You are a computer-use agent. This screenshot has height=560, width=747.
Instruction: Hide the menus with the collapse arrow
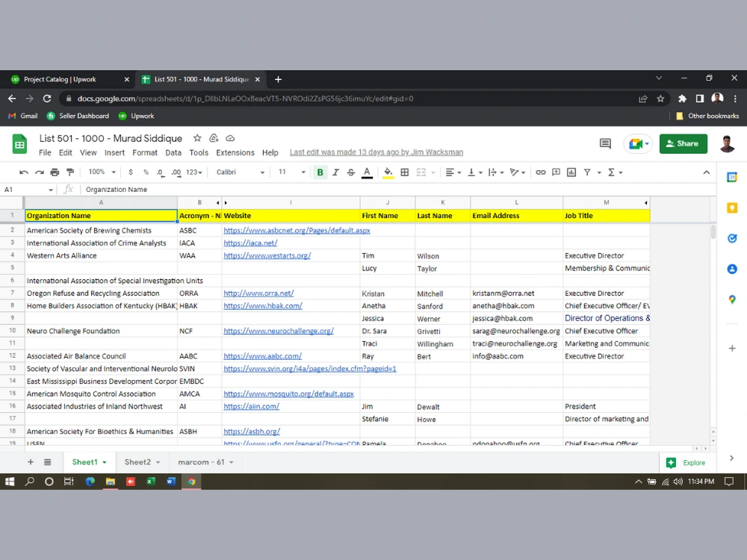(x=707, y=172)
